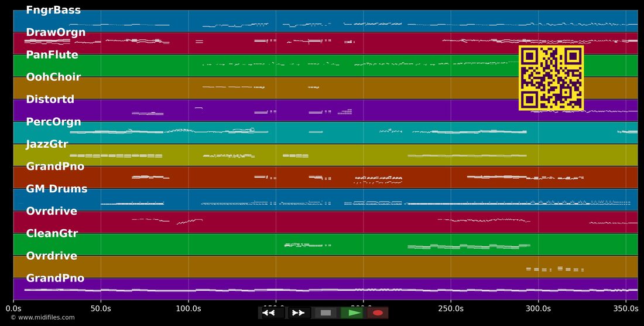Click the 100.0s time axis marker
Screen dimensions: 644x326
point(189,308)
